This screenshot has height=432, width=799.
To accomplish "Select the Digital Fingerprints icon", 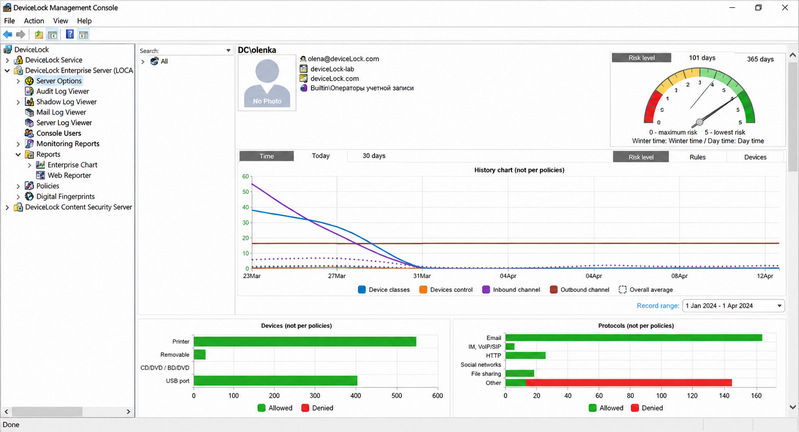I will pyautogui.click(x=30, y=196).
